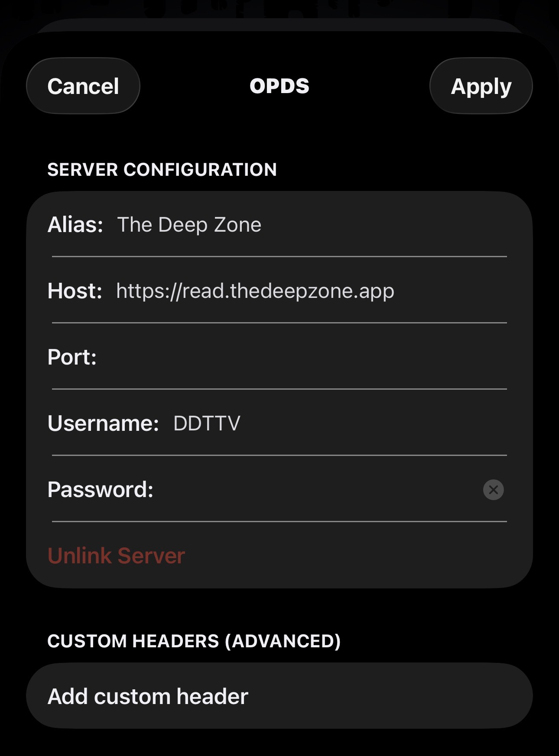The height and width of the screenshot is (756, 559).
Task: Click the empty area below Add custom header
Action: pos(279,743)
